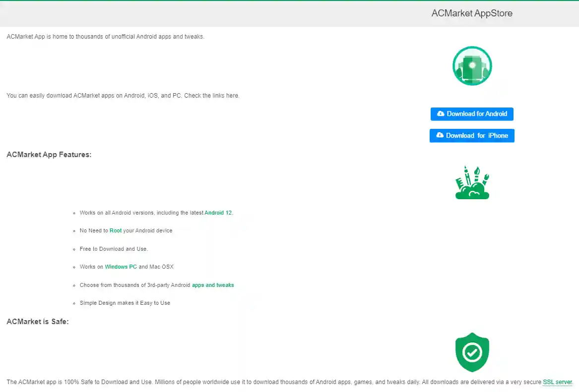Click the Download for iPhone button

(472, 135)
